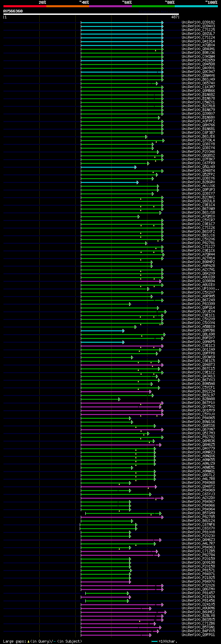Click the UniRef100_P82659 label
Screen dimensions: 221x644
click(198, 60)
